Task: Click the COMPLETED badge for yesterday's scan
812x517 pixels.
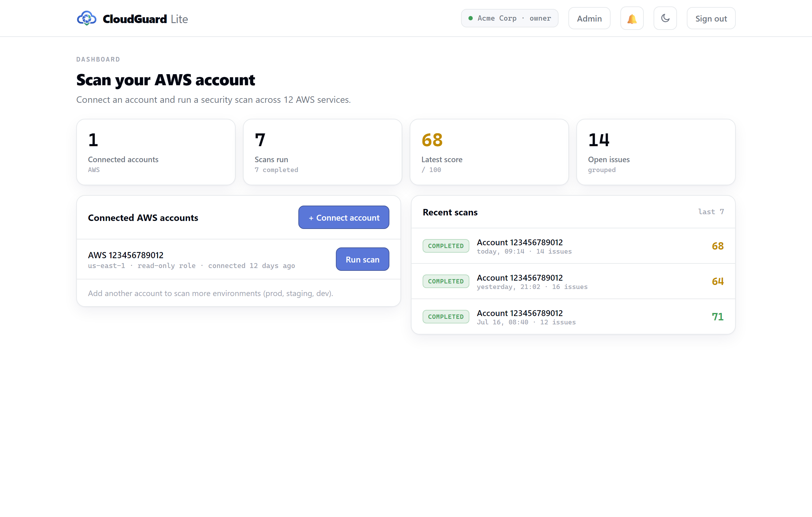Action: click(446, 282)
